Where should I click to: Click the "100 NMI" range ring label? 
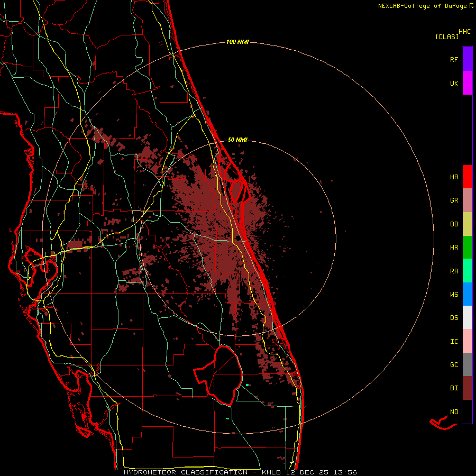click(x=237, y=42)
